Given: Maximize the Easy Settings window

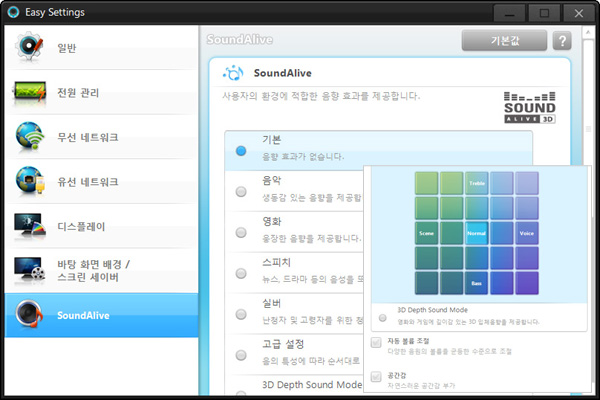Looking at the screenshot, I should [x=544, y=13].
